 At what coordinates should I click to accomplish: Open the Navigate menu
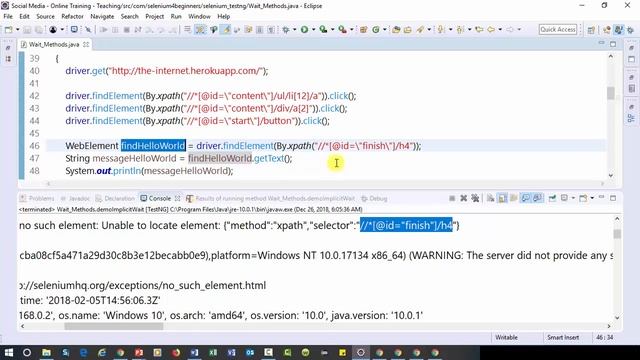click(102, 16)
